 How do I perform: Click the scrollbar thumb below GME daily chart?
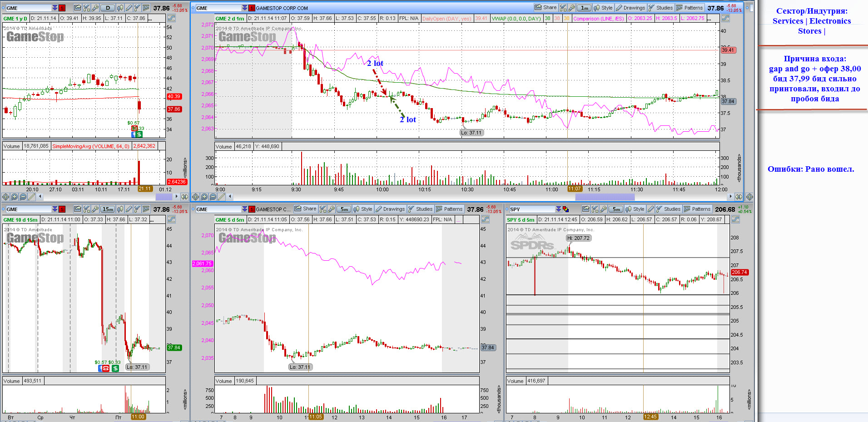point(164,197)
